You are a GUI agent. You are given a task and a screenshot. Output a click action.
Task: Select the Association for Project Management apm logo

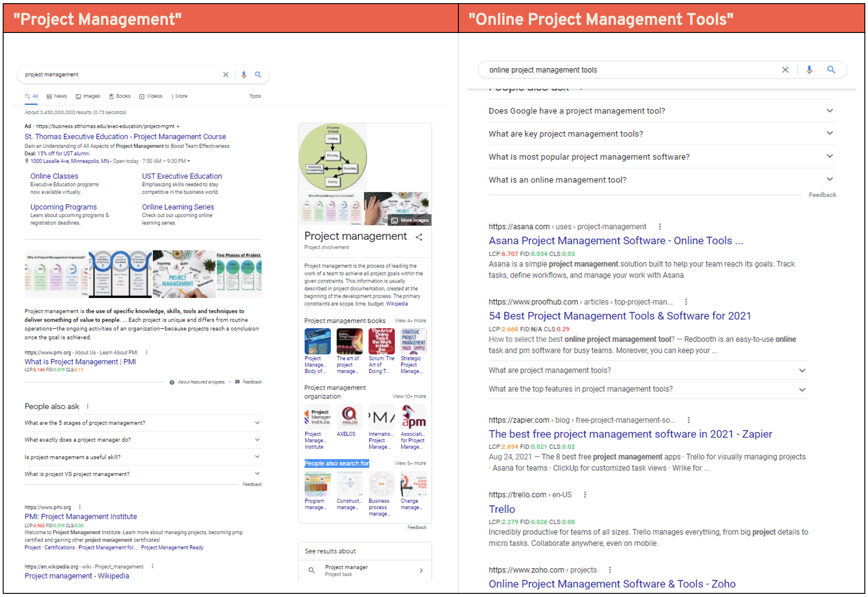tap(414, 416)
